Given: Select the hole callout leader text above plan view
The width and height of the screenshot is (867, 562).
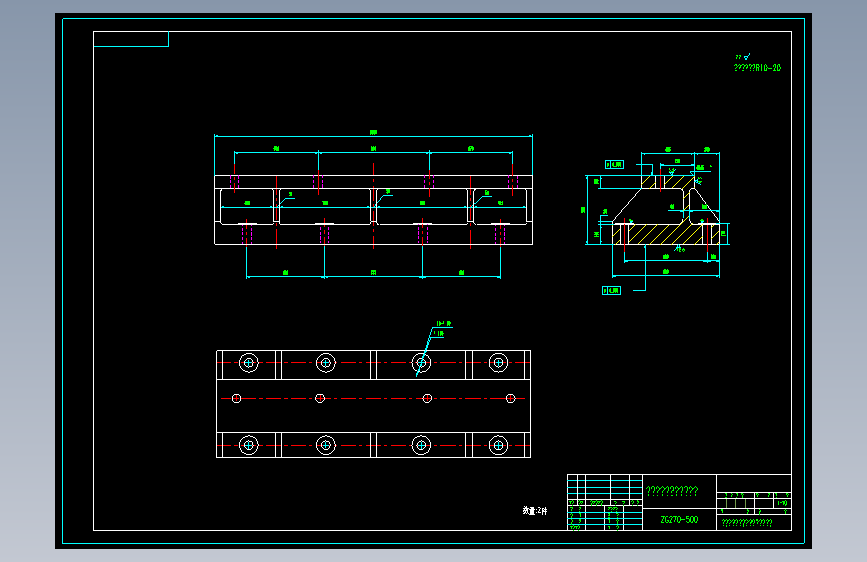Looking at the screenshot, I should pyautogui.click(x=443, y=329).
